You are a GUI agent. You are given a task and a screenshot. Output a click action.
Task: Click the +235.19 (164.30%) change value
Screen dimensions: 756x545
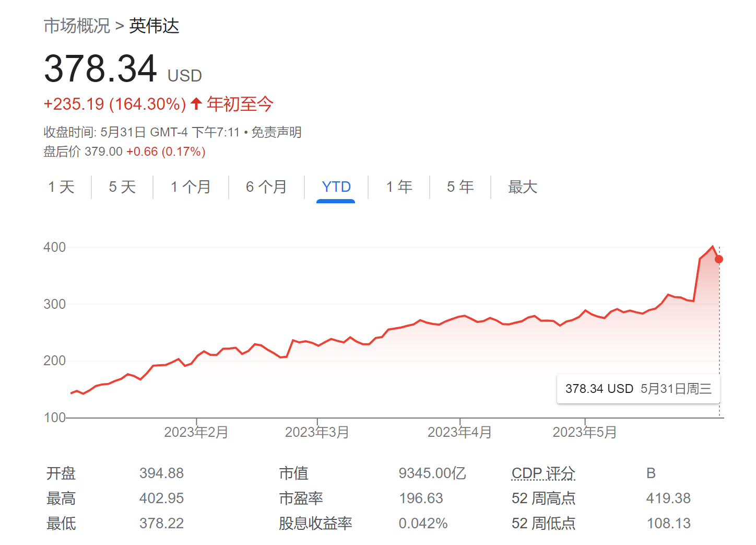[x=115, y=104]
